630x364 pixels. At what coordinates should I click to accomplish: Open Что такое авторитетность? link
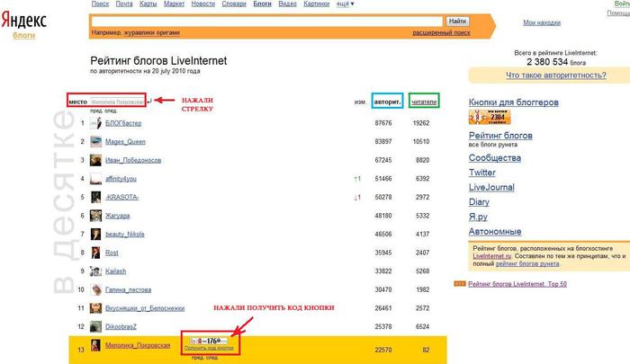(x=556, y=75)
